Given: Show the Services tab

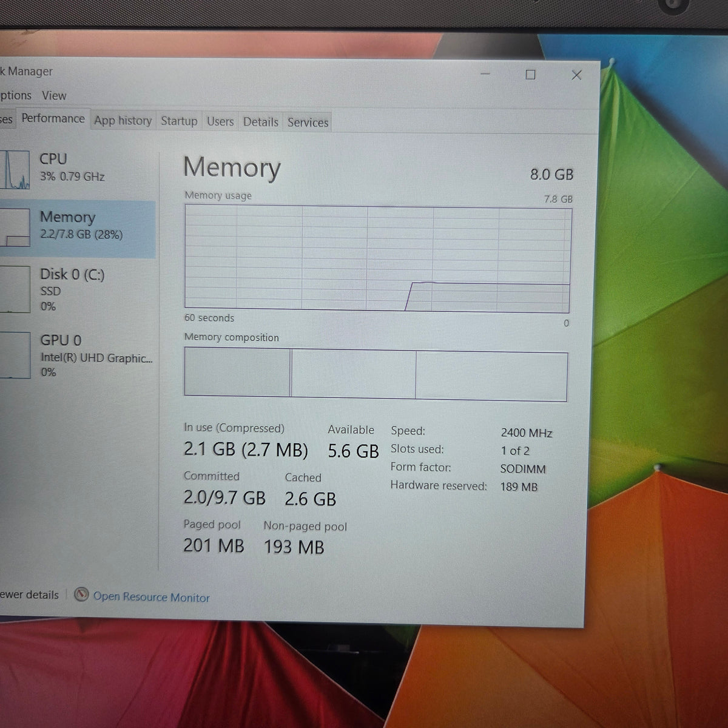Looking at the screenshot, I should 308,123.
